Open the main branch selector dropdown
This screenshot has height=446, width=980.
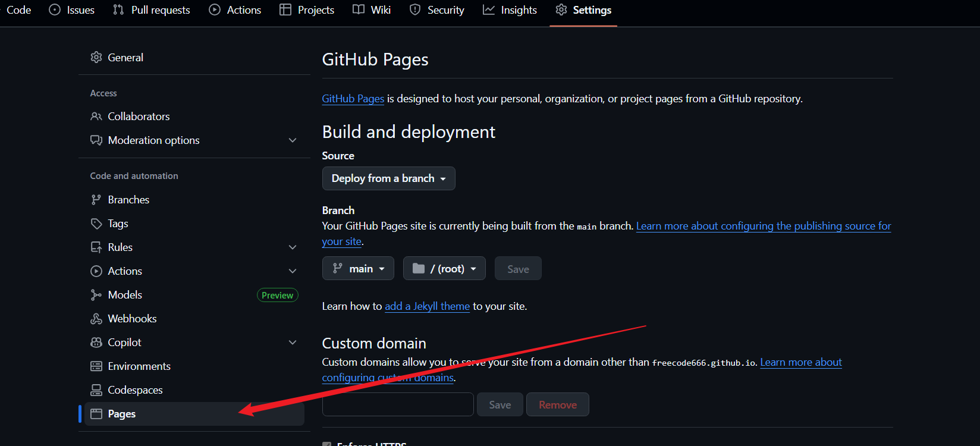click(358, 269)
